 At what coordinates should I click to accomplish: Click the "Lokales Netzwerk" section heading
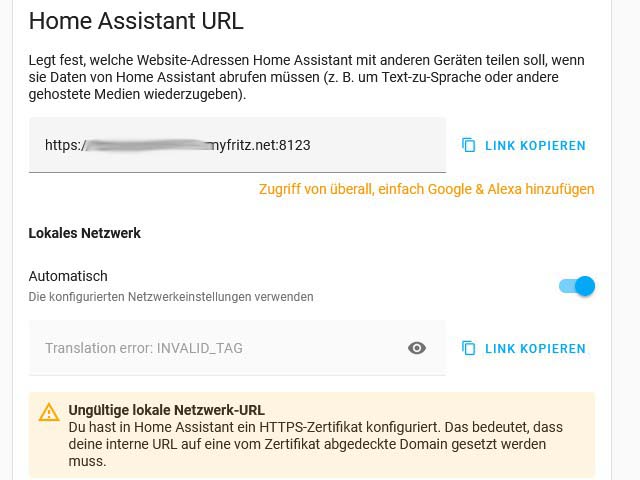(85, 233)
